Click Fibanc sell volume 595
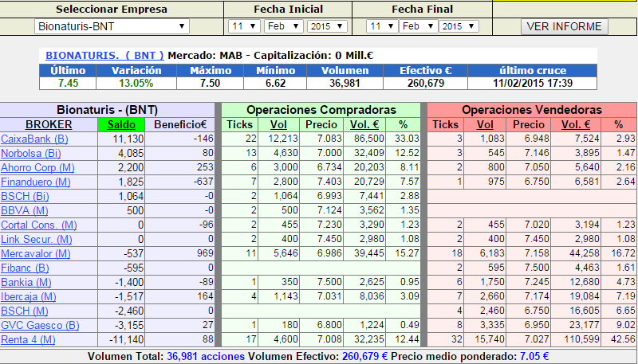This screenshot has height=364, width=638. 495,268
